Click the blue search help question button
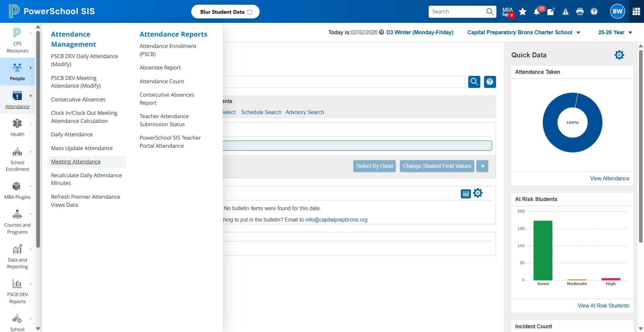The height and width of the screenshot is (332, 644). point(490,82)
